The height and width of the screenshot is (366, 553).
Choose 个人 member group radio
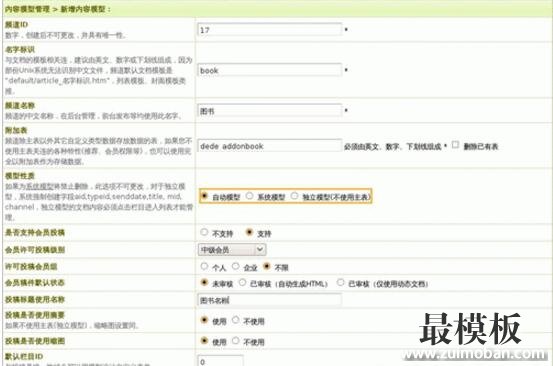click(x=204, y=266)
